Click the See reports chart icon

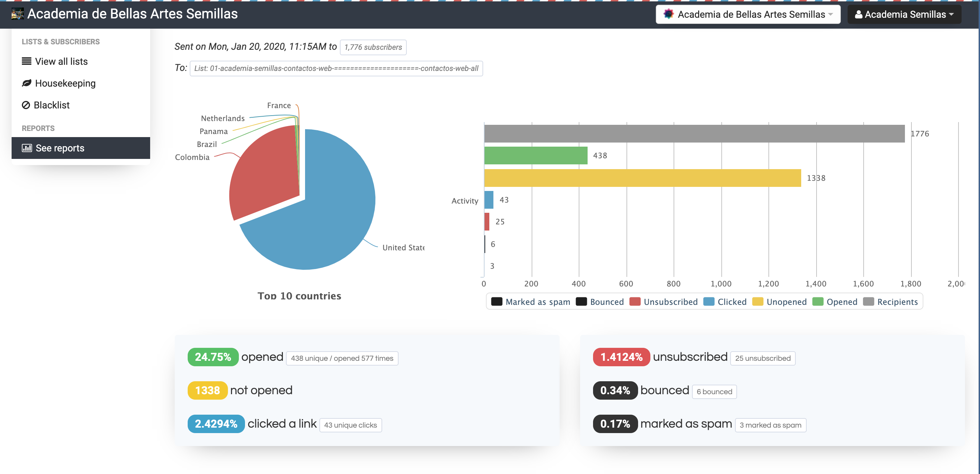[27, 148]
